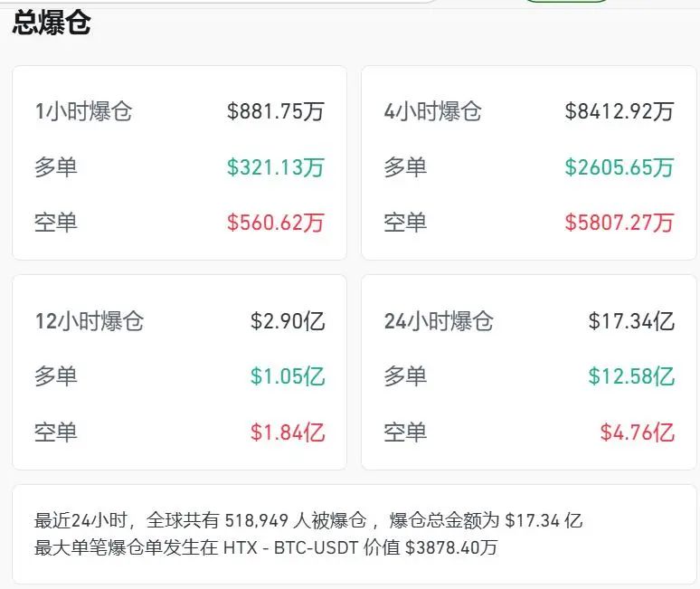Click the 4-hour long value $2605.65万
Screen dimensions: 700x589
[619, 167]
